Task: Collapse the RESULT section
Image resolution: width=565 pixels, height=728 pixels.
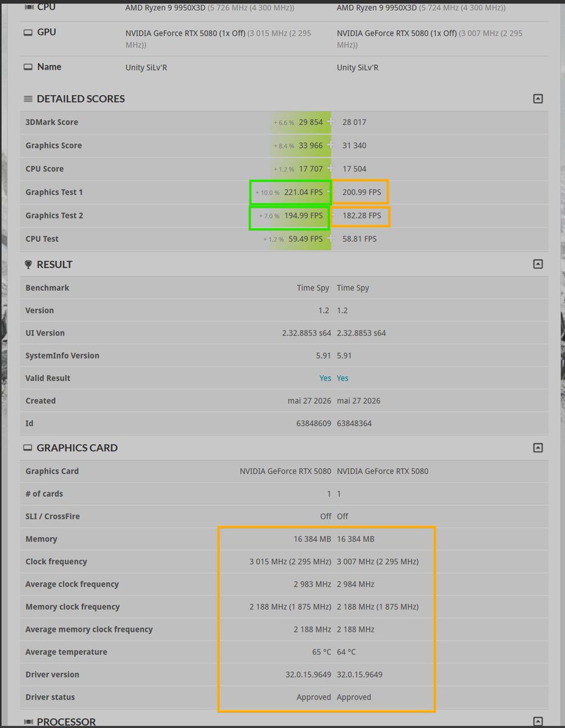Action: (538, 264)
